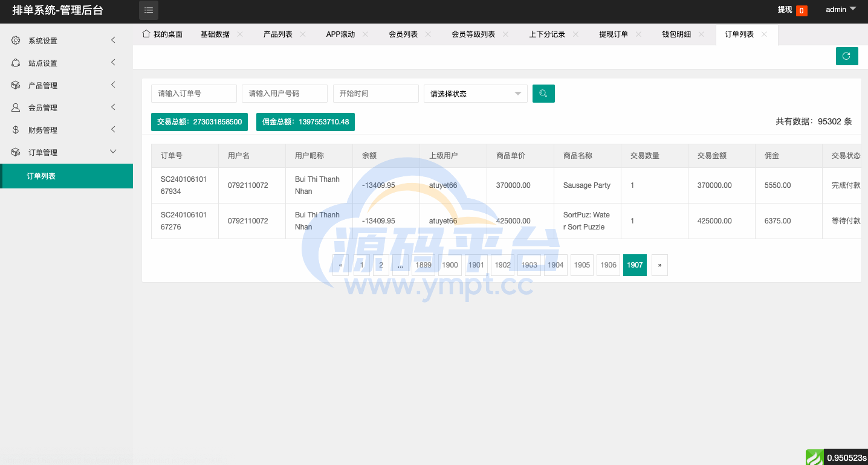Click the refresh icon button
This screenshot has height=465, width=868.
(847, 56)
